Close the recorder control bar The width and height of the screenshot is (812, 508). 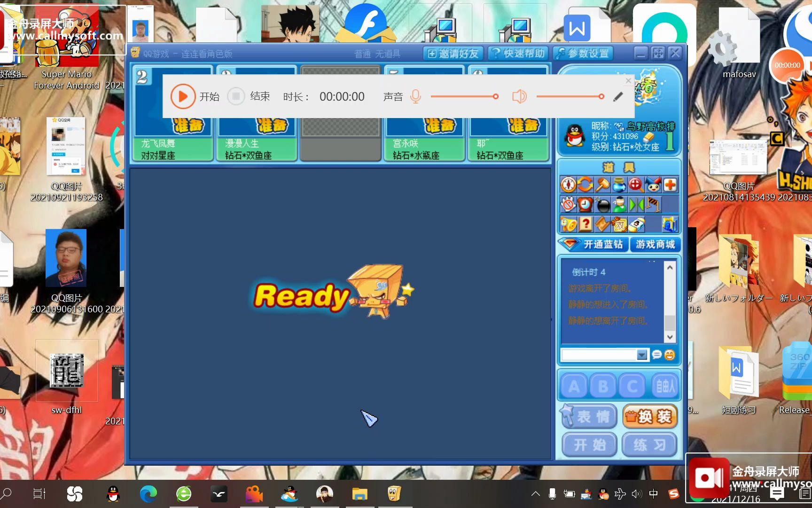(x=628, y=81)
